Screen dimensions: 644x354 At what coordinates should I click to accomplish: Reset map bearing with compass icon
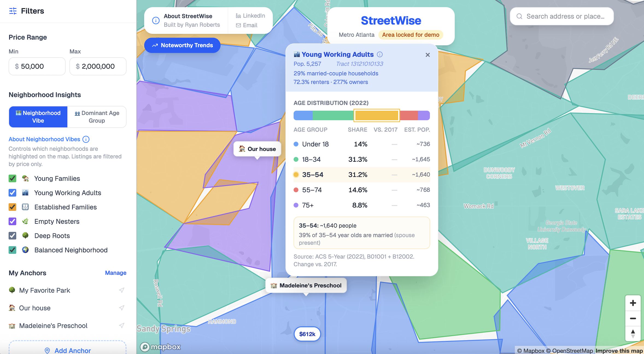[x=633, y=334]
